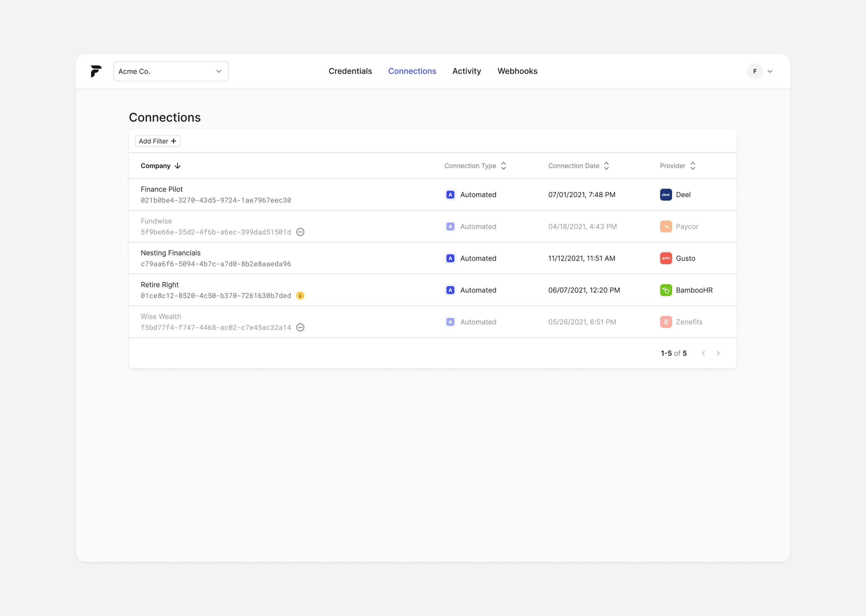
Task: Click the F user avatar
Action: (755, 71)
